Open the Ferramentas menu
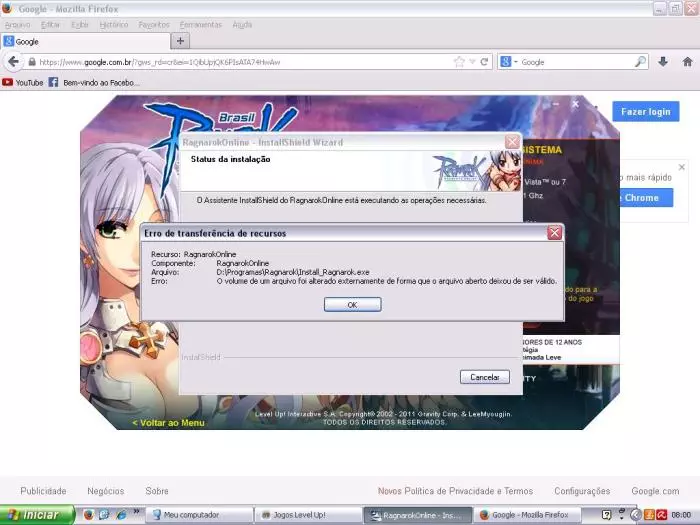 (x=200, y=25)
